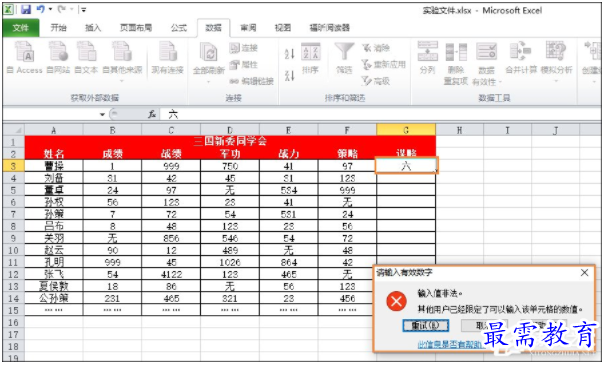Click cell with name 吕布
The image size is (605, 366).
[54, 226]
